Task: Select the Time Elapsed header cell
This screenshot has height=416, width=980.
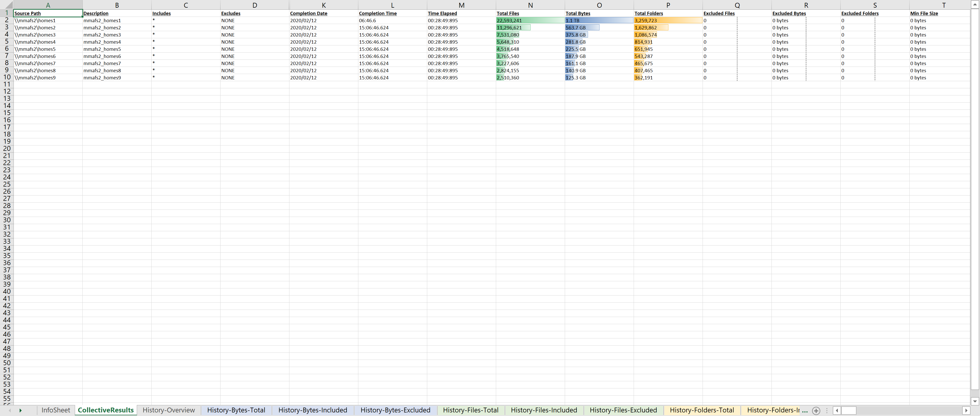Action: pyautogui.click(x=461, y=13)
